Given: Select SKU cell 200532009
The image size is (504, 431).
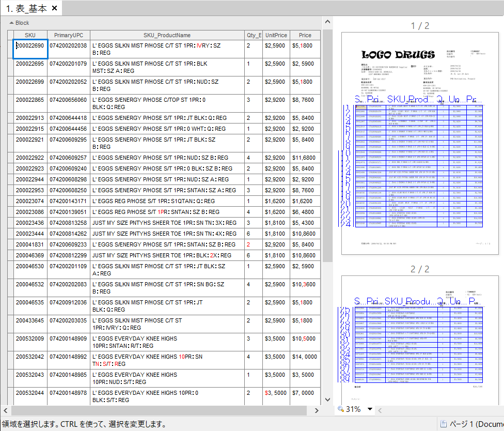Looking at the screenshot, I should (30, 342).
